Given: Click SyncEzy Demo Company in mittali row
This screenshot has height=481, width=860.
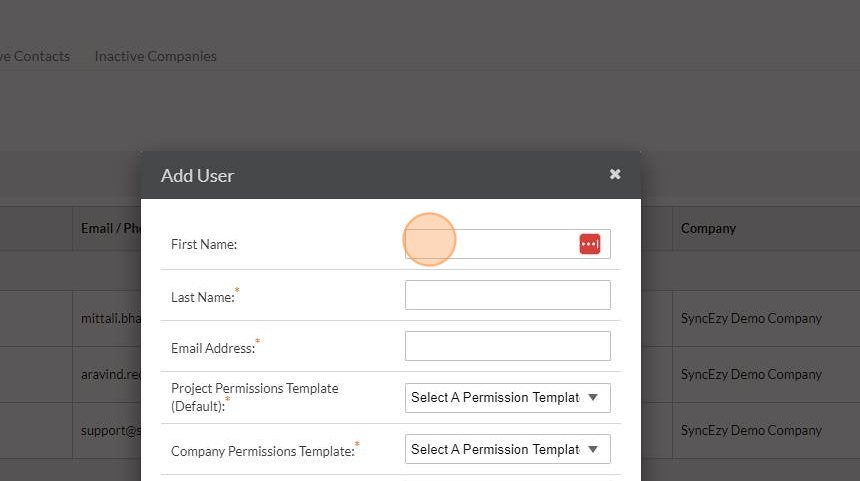Looking at the screenshot, I should pos(751,319).
